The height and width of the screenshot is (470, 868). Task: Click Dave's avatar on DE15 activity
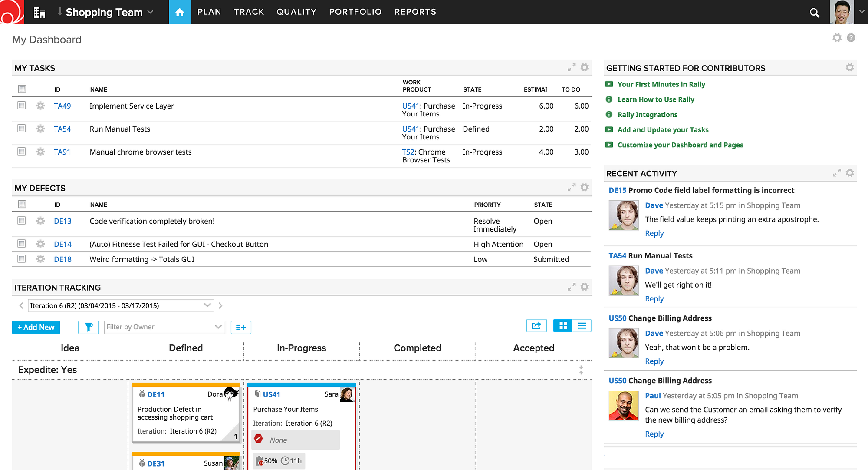point(623,215)
